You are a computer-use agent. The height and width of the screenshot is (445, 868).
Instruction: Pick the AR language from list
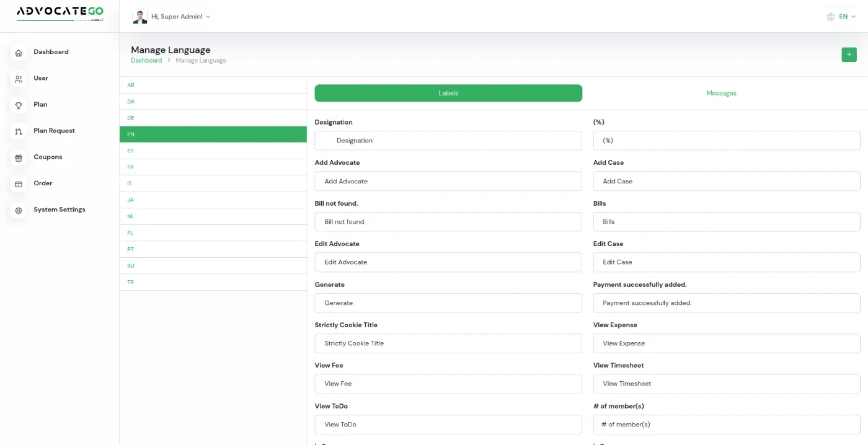tap(213, 85)
